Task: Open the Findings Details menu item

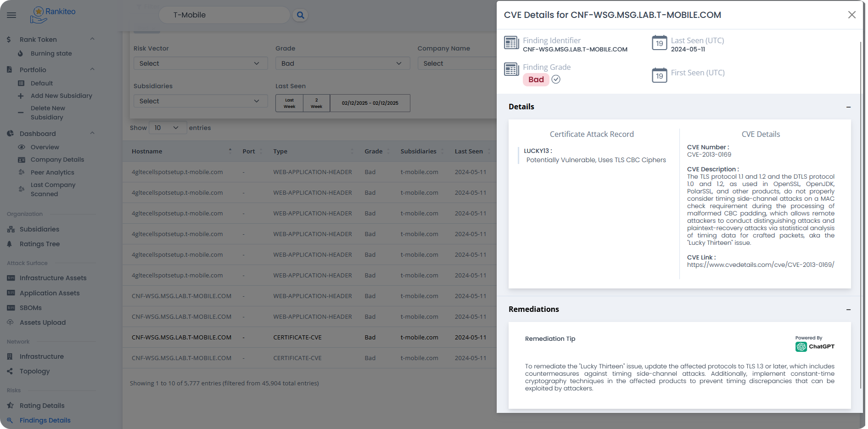Action: pos(45,420)
